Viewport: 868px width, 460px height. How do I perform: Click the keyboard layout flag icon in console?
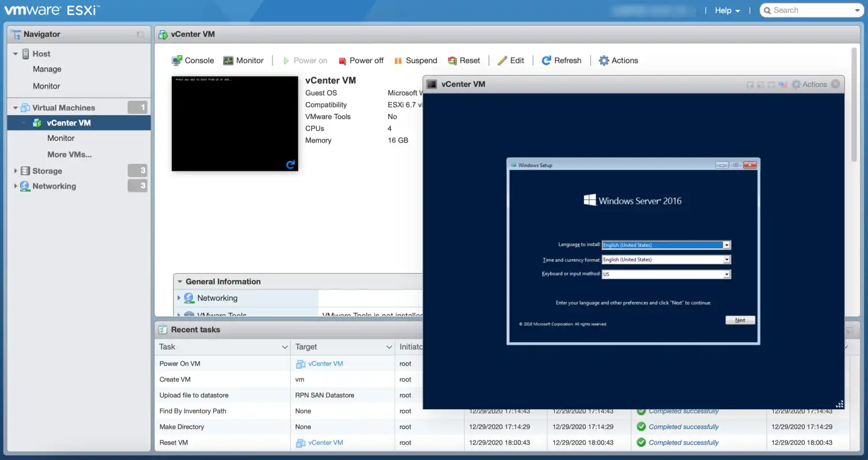tap(782, 85)
